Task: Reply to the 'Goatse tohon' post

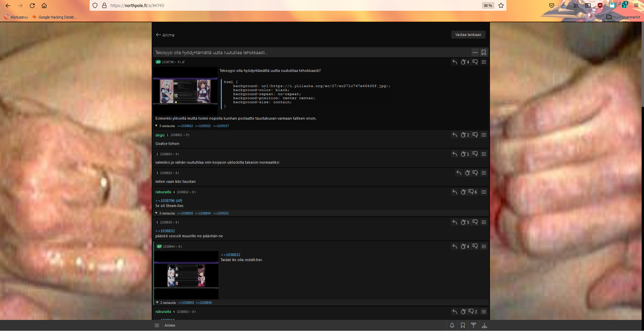Action: [x=455, y=135]
